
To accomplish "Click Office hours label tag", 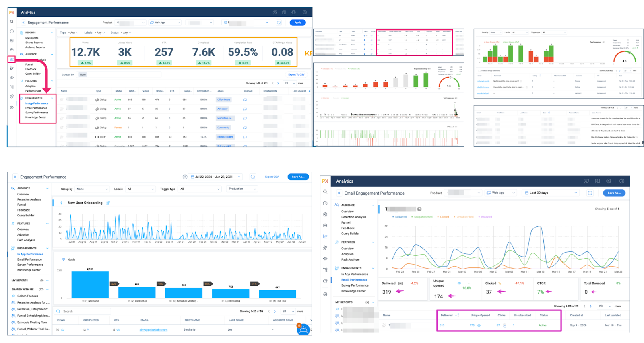I will click(x=224, y=99).
